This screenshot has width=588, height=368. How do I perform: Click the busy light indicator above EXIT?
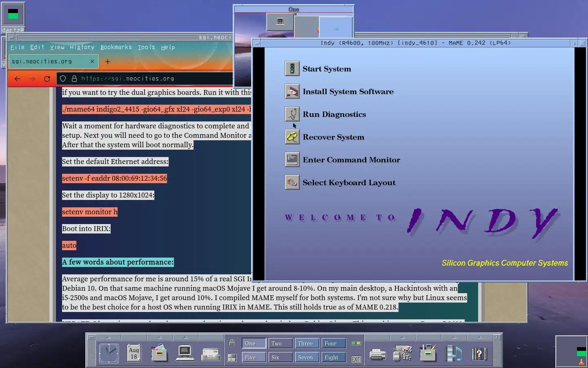point(356,343)
